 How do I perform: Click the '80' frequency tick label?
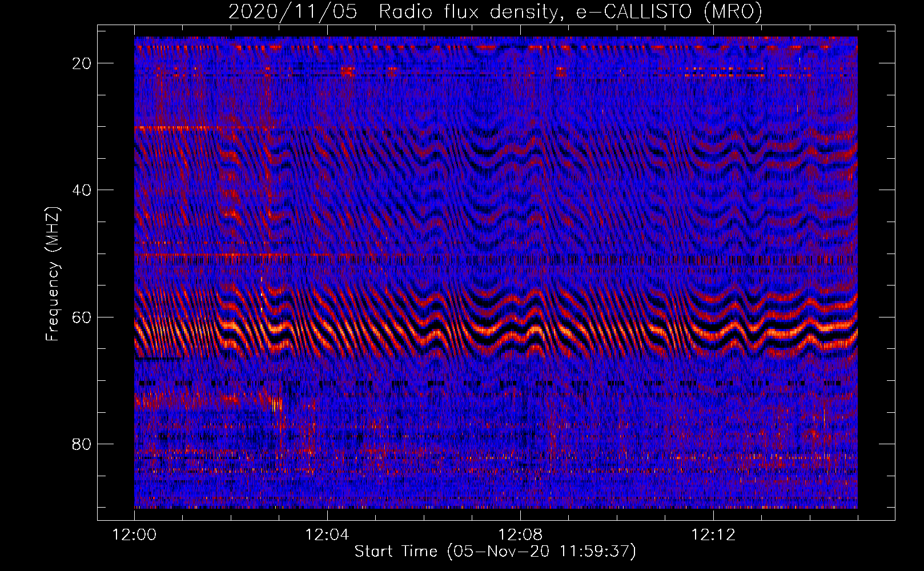tap(82, 444)
